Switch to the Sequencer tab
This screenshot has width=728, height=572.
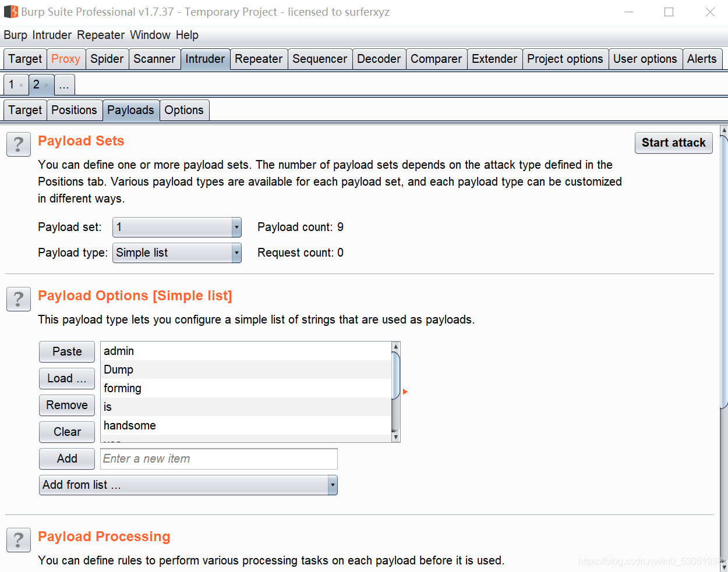[x=320, y=59]
